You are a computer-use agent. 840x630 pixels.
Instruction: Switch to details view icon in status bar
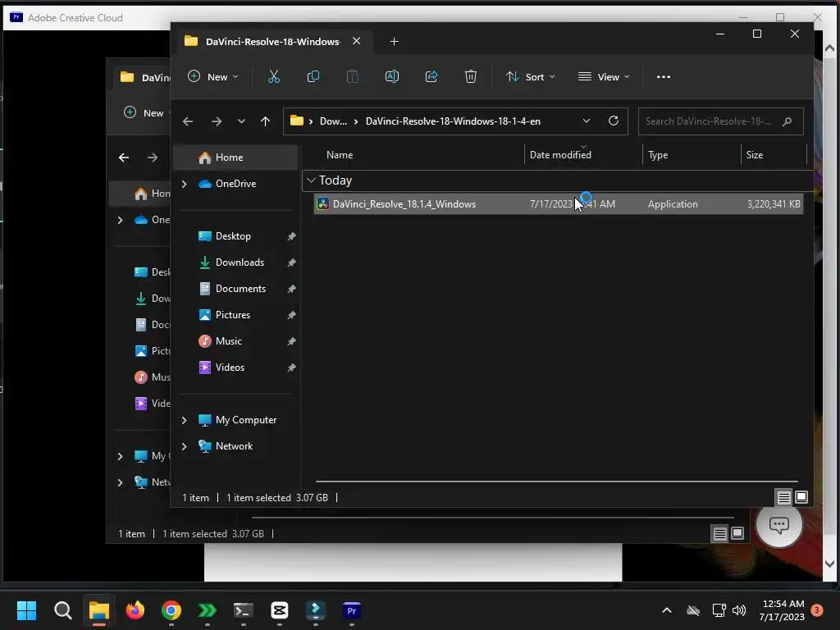point(783,498)
